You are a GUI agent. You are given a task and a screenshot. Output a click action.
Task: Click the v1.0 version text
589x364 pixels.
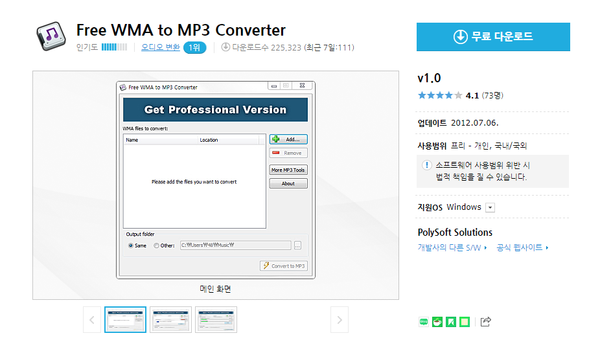[430, 78]
